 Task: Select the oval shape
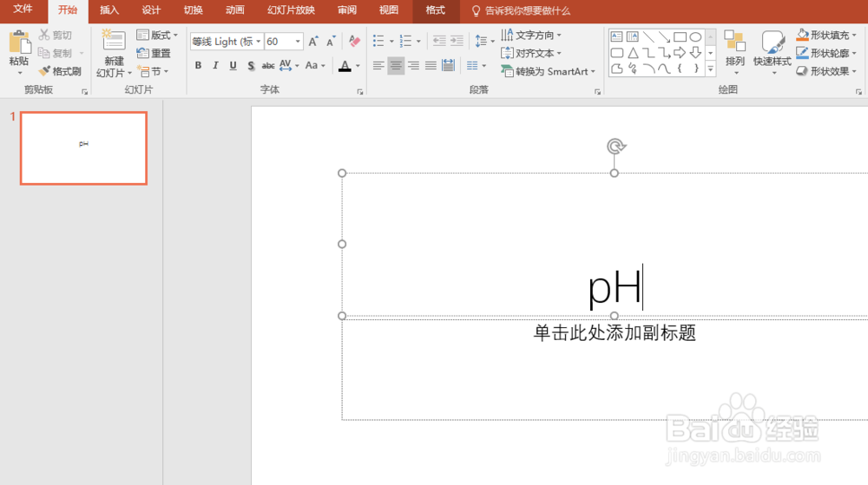695,37
